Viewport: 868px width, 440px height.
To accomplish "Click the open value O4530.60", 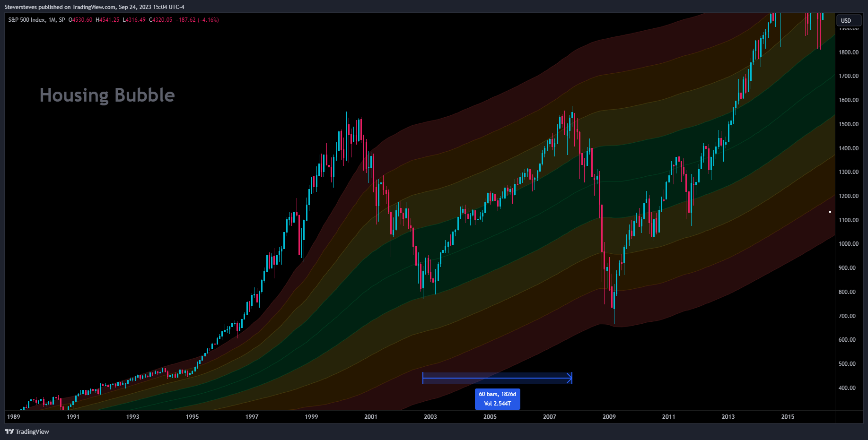I will [80, 20].
